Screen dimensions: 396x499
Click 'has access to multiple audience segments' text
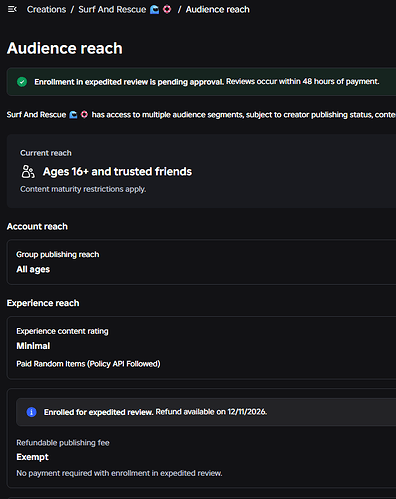[168, 115]
